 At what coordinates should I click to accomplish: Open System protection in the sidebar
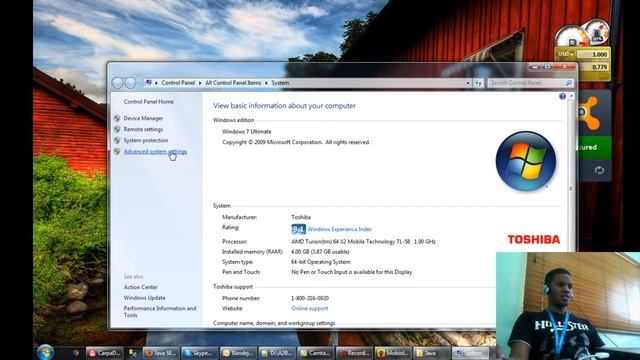(x=146, y=140)
